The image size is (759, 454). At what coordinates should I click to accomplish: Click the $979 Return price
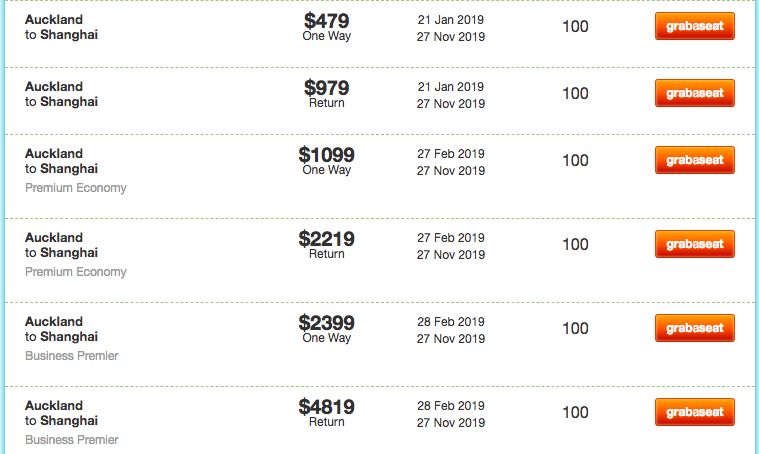tap(327, 94)
